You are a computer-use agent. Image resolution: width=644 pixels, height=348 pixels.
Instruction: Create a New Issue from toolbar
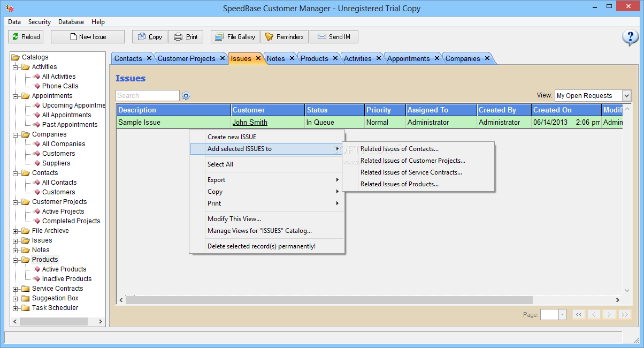point(88,37)
